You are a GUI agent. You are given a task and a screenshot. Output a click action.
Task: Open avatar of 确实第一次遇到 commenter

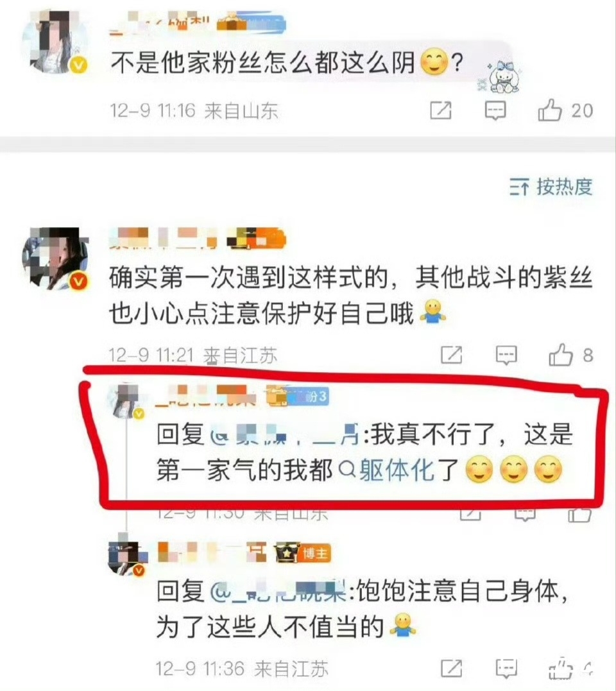click(x=55, y=259)
